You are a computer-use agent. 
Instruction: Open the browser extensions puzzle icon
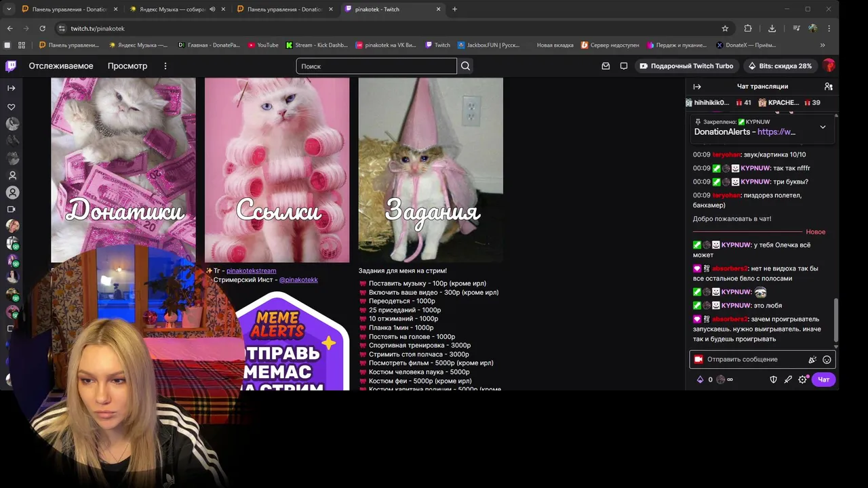[x=748, y=28]
